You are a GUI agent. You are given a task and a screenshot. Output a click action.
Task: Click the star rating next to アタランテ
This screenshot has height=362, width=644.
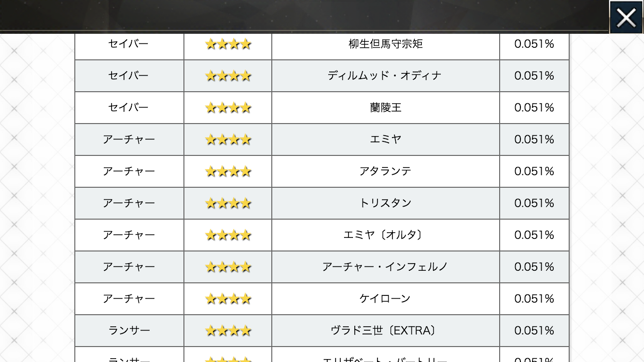click(x=228, y=171)
